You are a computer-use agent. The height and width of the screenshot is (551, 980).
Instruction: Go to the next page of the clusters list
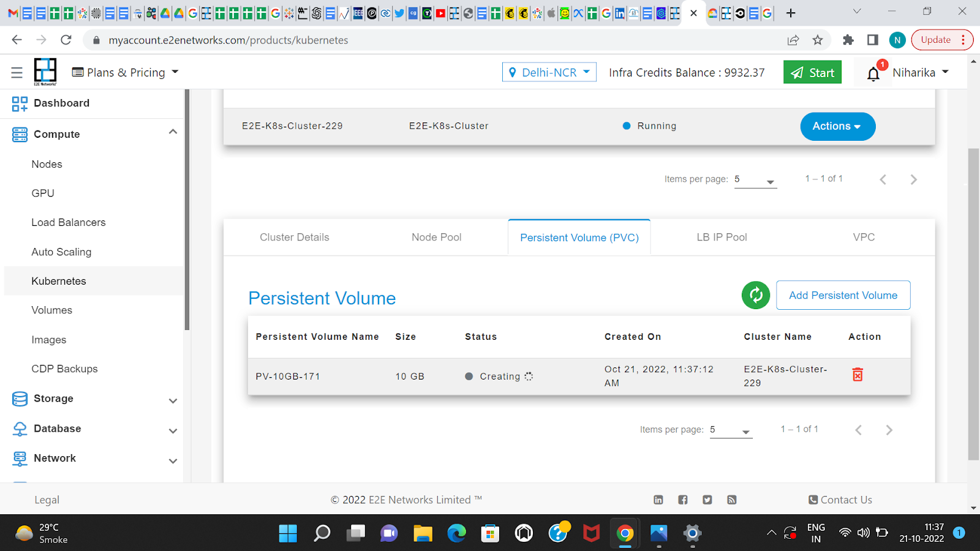click(x=913, y=179)
